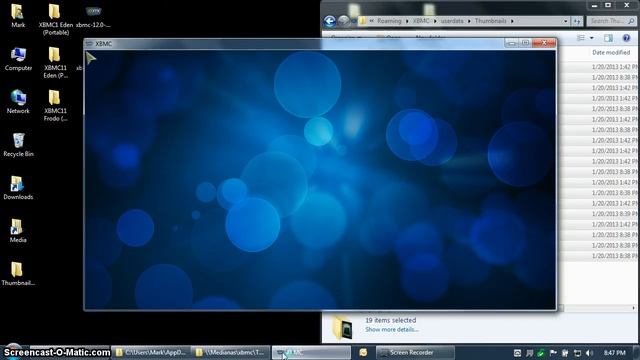The image size is (640, 360).
Task: Open the Computer desktop icon
Action: click(18, 59)
